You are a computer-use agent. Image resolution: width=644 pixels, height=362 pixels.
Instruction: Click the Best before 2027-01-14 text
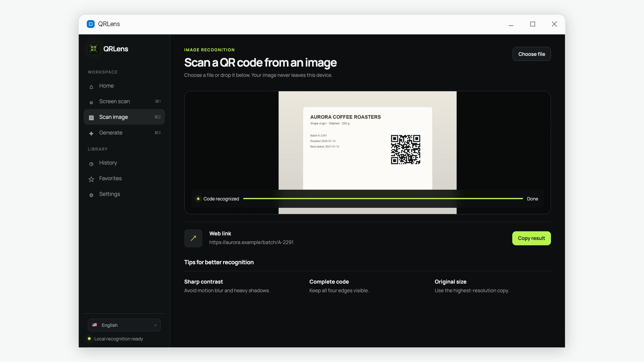point(325,147)
